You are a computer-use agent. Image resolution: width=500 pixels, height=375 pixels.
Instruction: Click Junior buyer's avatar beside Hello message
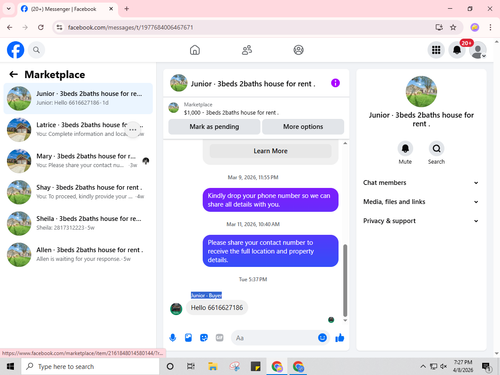pyautogui.click(x=176, y=309)
